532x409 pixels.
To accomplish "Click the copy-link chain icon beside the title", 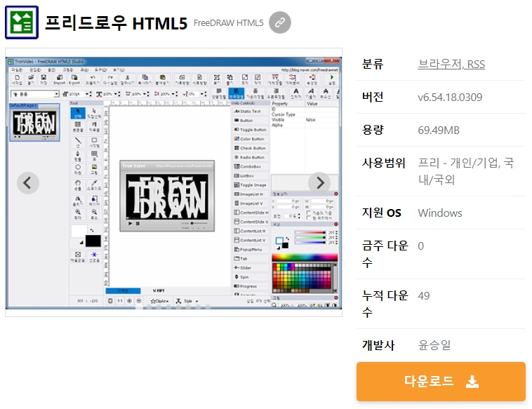I will coord(279,22).
